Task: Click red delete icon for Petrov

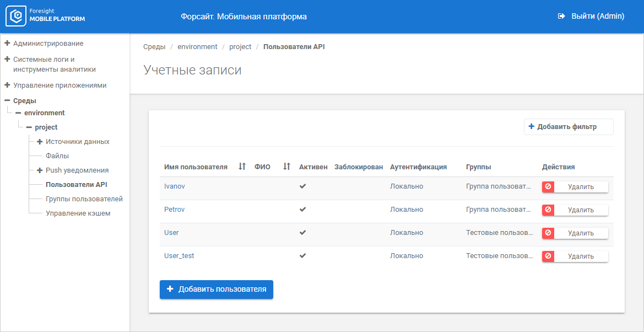Action: [x=548, y=210]
